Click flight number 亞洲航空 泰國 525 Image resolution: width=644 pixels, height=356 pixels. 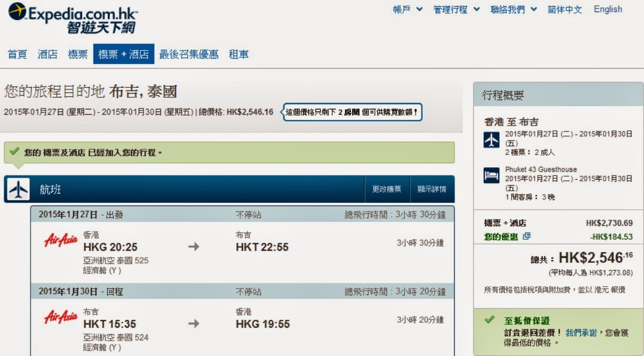point(116,260)
